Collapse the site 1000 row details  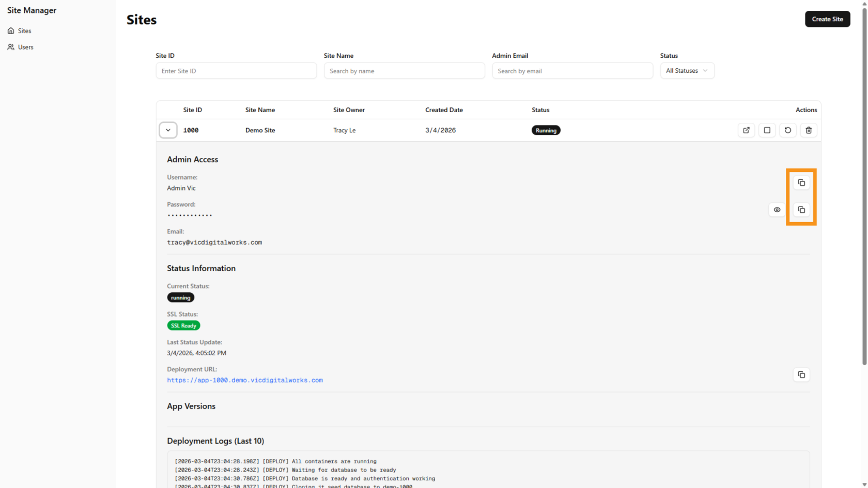[x=168, y=130]
